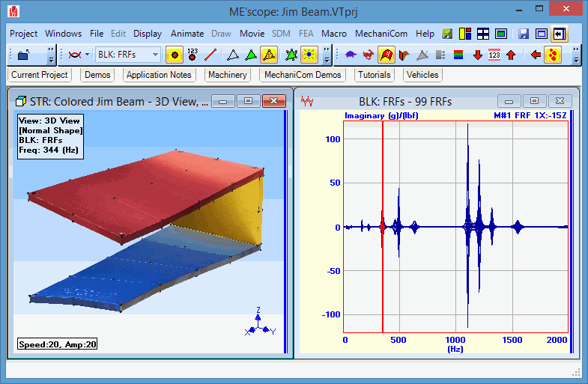Click the M#1 FRF 1X:-15Z trace label
This screenshot has height=384, width=588.
coord(530,115)
